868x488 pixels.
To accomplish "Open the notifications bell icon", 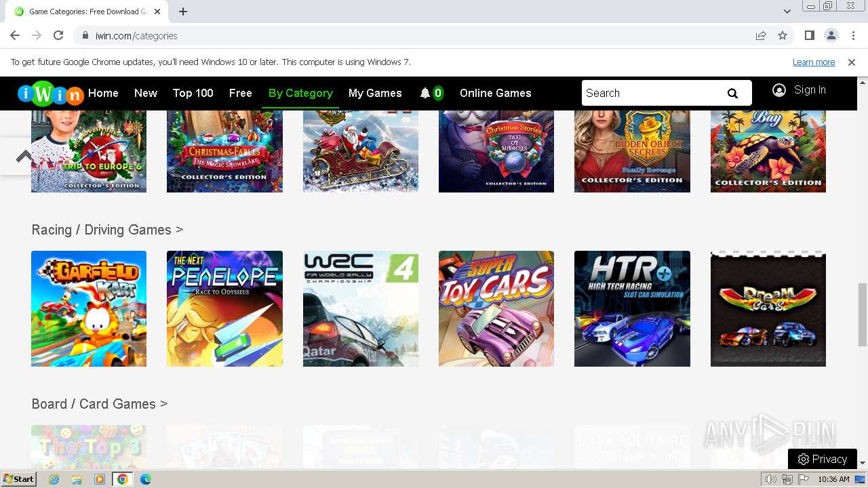I will click(425, 94).
